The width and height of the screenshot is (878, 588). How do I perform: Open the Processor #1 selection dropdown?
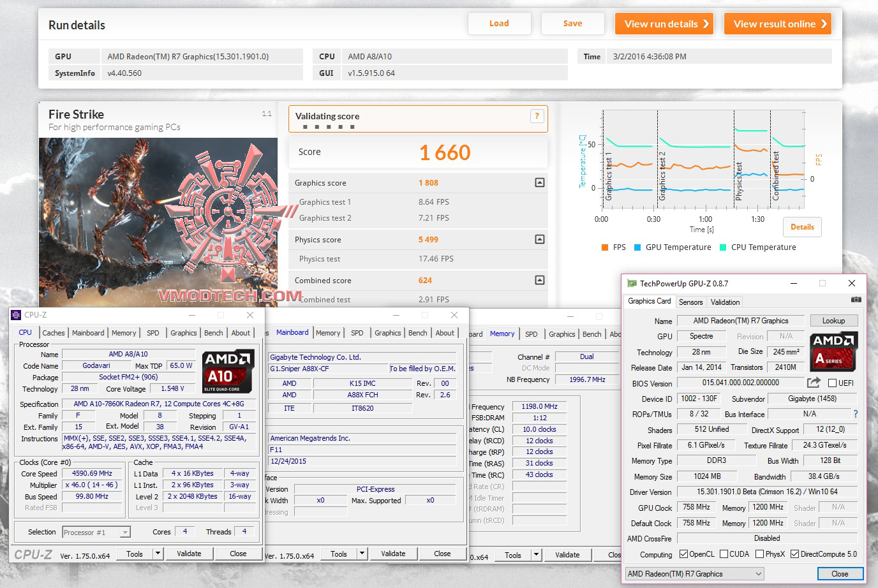125,532
